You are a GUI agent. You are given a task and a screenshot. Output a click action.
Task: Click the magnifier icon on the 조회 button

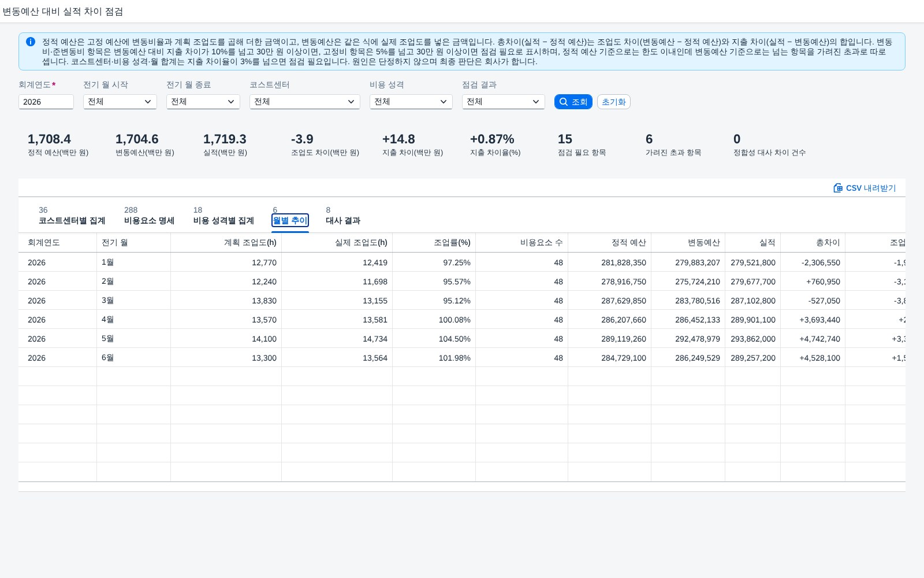point(563,102)
